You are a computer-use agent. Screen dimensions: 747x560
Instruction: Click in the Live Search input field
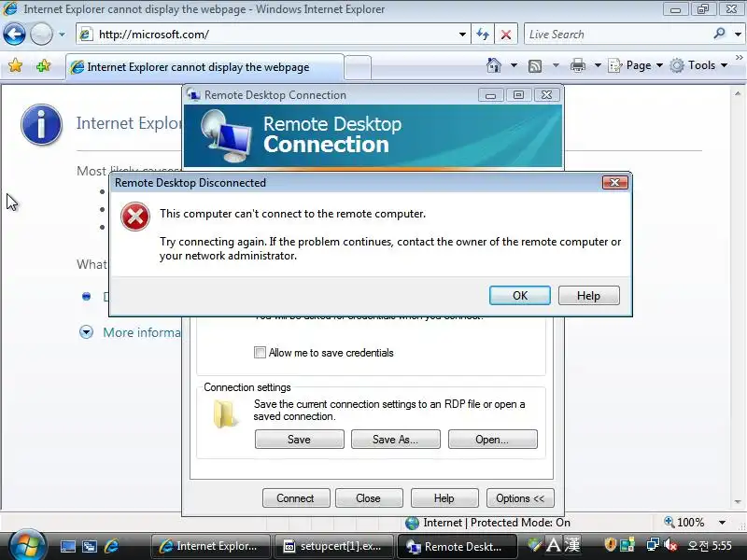[x=617, y=35]
